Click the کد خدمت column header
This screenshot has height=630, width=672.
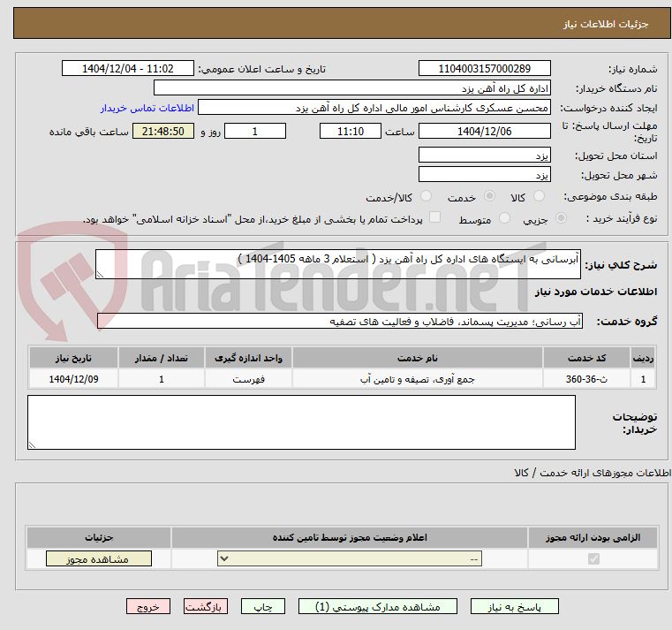coord(586,358)
